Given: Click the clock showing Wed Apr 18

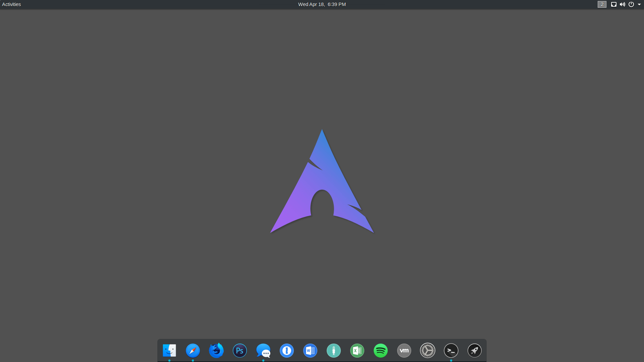Looking at the screenshot, I should click(x=321, y=4).
